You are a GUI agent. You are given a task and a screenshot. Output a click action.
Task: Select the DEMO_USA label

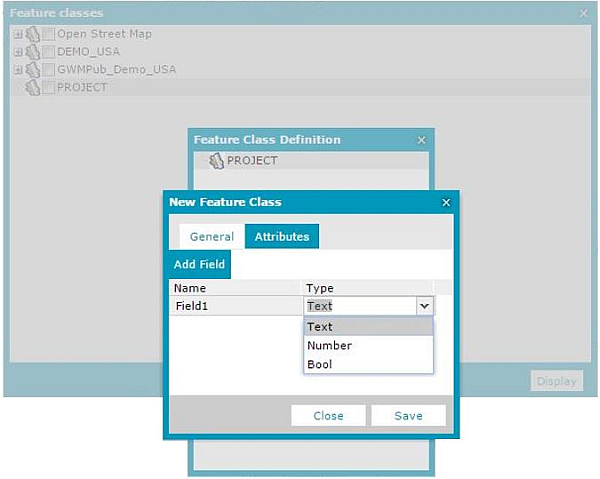coord(88,52)
